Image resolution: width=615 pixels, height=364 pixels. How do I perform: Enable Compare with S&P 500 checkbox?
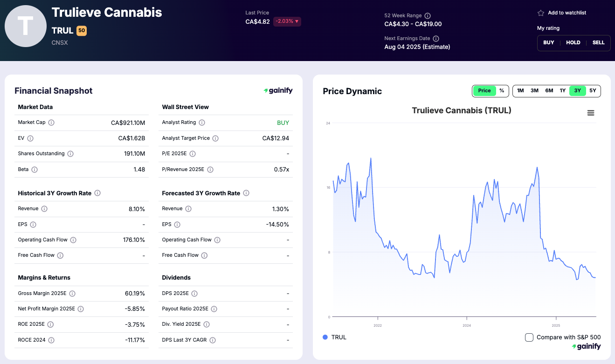[529, 337]
